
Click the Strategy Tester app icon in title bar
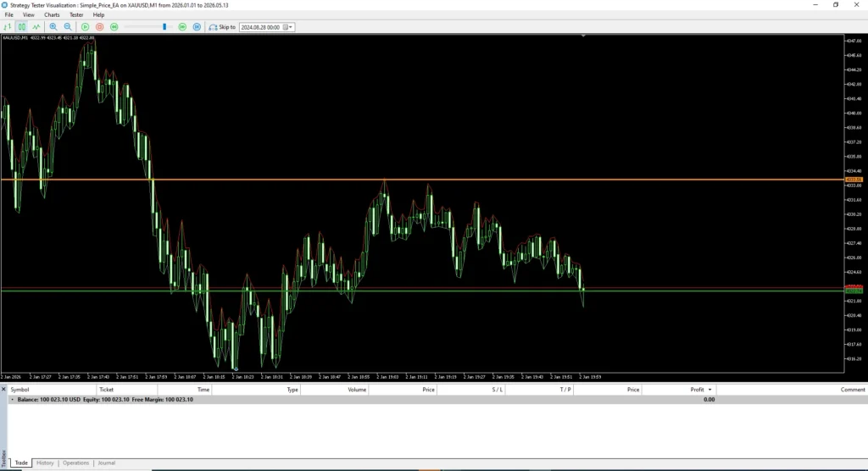[x=4, y=4]
